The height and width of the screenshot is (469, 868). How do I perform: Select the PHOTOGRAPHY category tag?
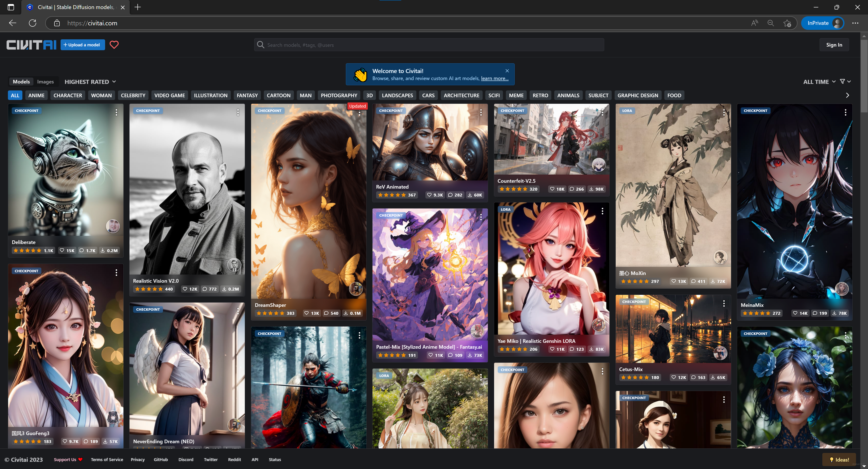pyautogui.click(x=339, y=95)
